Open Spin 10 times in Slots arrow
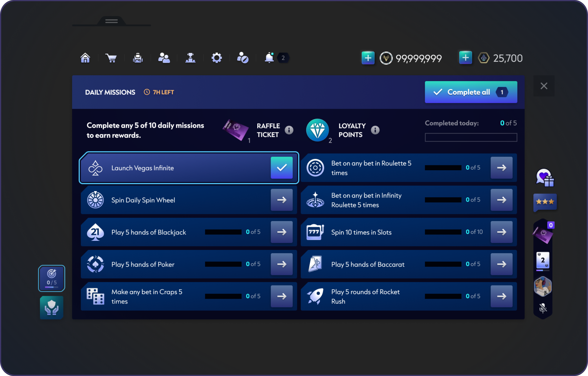This screenshot has width=588, height=376. pyautogui.click(x=501, y=232)
